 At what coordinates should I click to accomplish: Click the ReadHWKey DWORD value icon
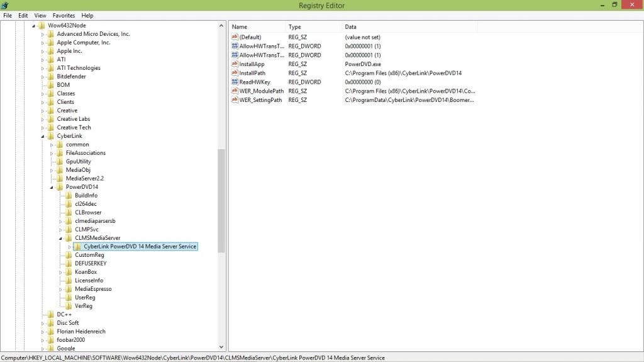[x=235, y=82]
